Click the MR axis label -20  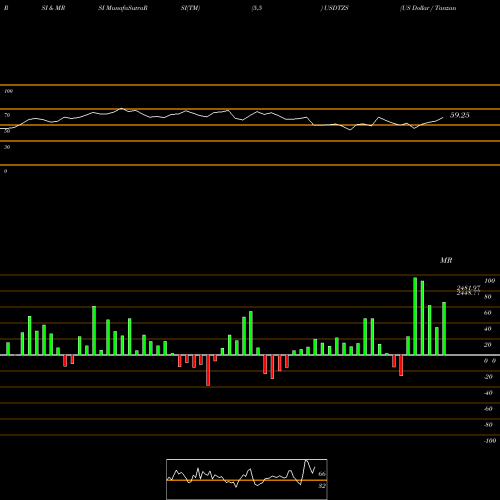(488, 377)
